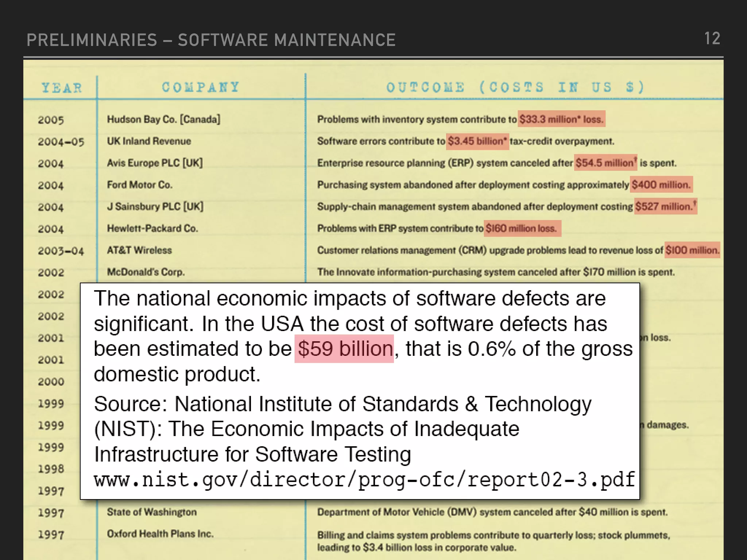Select the 'J Sainsbury PLC [UK]' entry

pos(155,206)
